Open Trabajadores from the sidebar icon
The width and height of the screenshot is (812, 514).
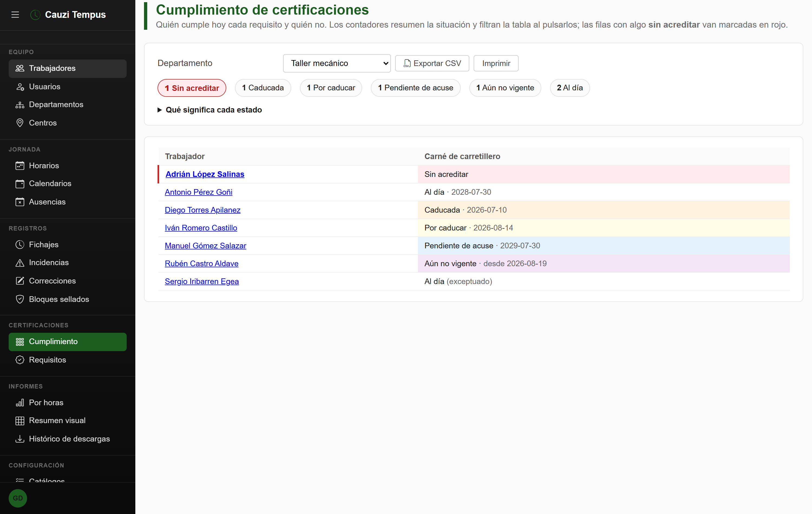coord(20,68)
